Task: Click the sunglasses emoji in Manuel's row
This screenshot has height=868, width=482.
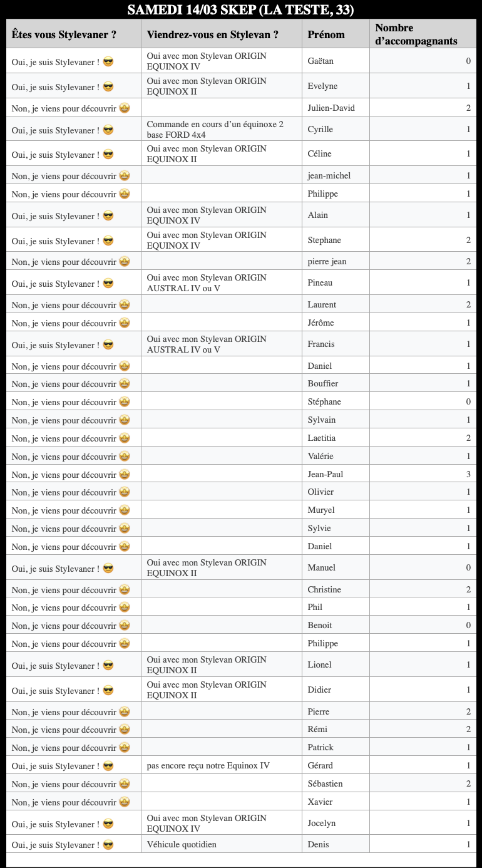Action: pos(108,569)
